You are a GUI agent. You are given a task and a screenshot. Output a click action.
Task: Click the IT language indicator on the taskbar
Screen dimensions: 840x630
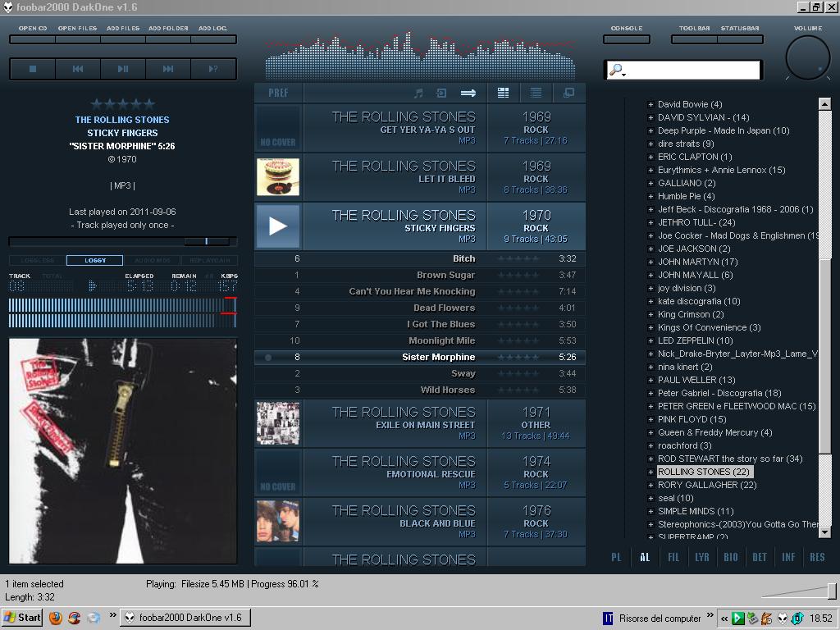[x=608, y=619]
